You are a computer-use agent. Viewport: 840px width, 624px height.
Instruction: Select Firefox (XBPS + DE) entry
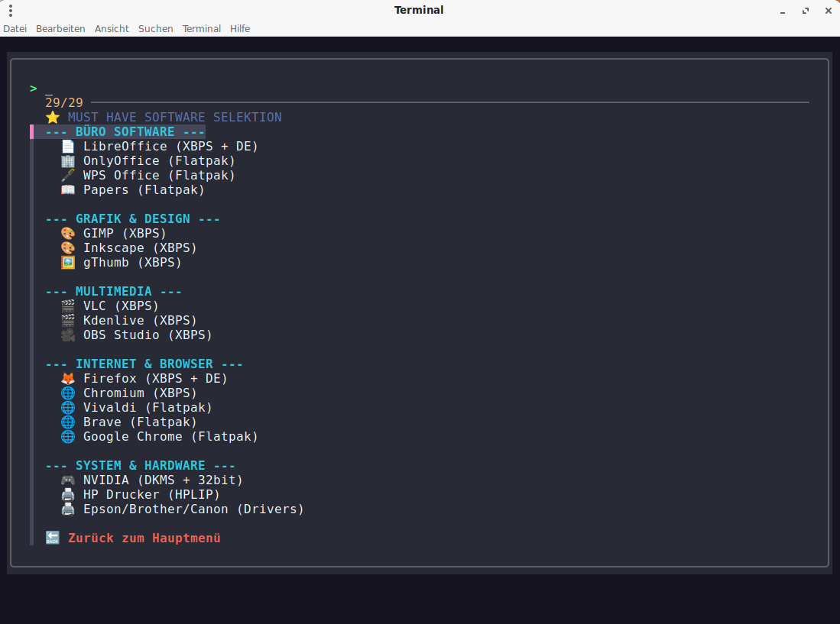click(x=155, y=378)
